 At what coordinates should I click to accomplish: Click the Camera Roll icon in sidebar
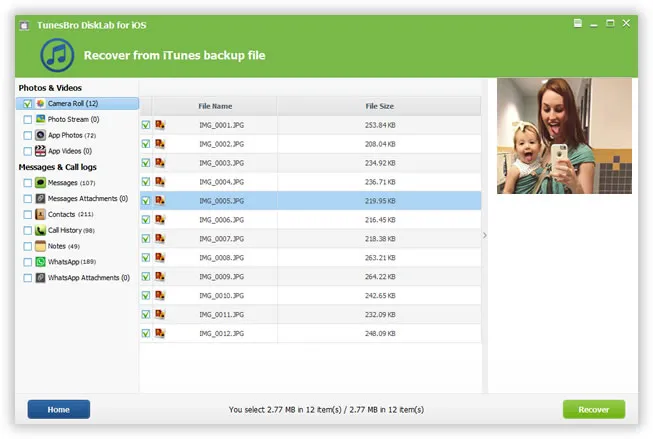[40, 104]
